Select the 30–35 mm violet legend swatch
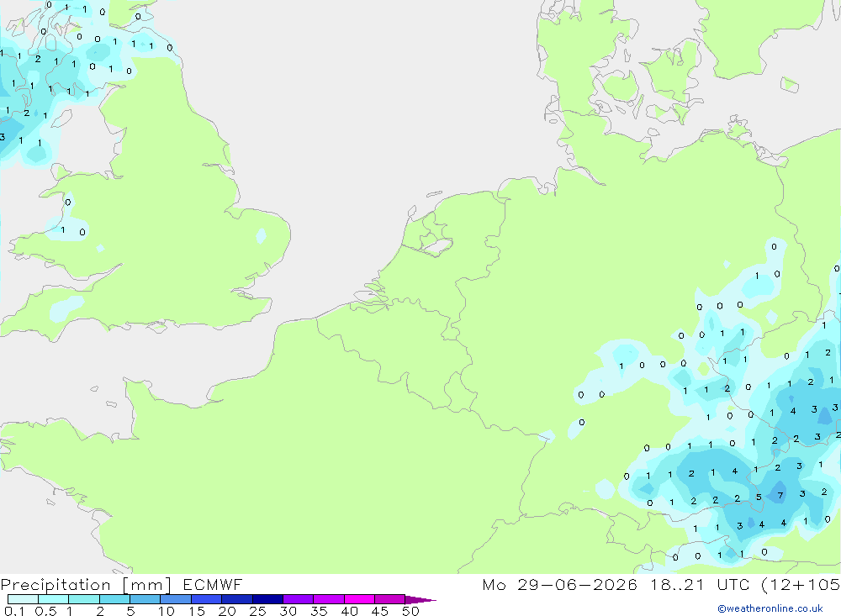 click(x=298, y=599)
